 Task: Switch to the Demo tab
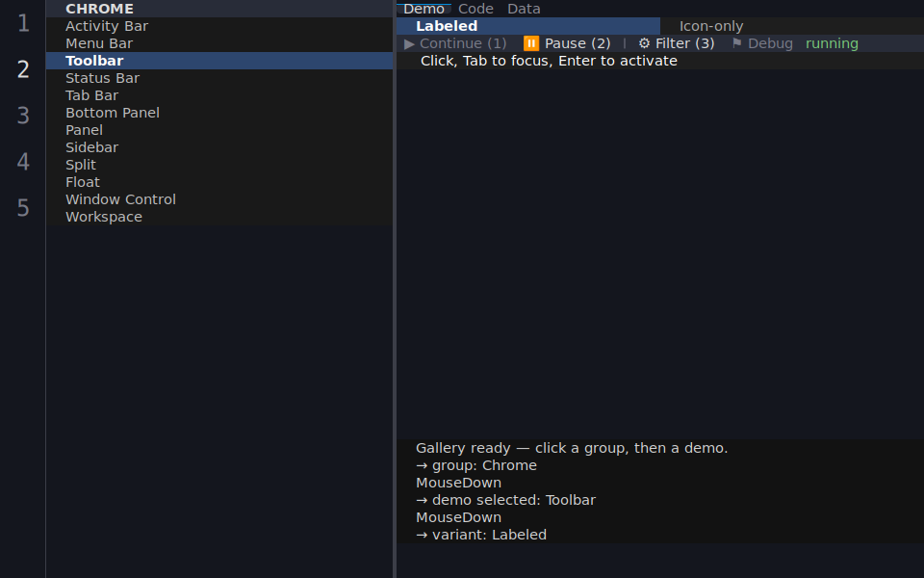pos(423,9)
